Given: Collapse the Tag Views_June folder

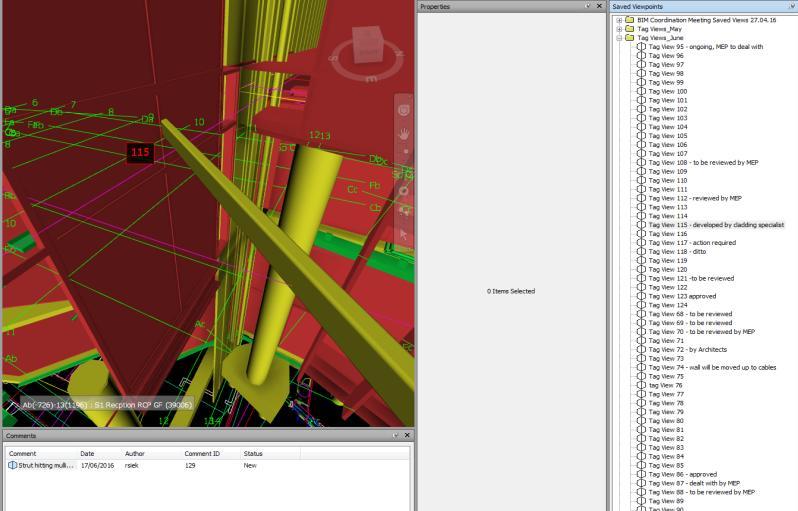Looking at the screenshot, I should coord(619,38).
